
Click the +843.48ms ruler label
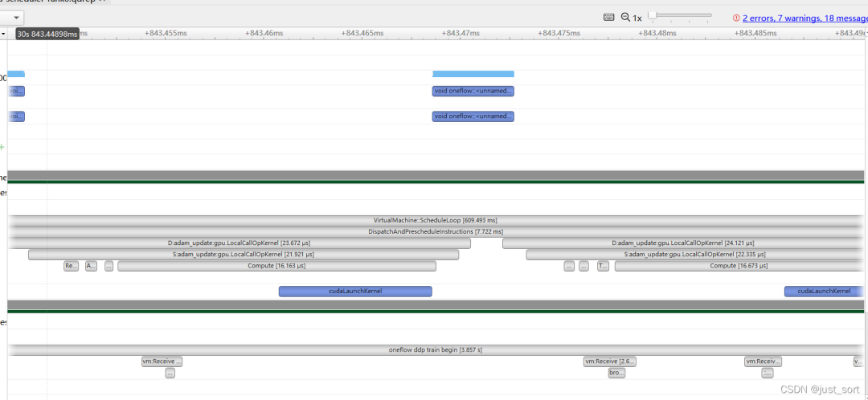tap(657, 33)
